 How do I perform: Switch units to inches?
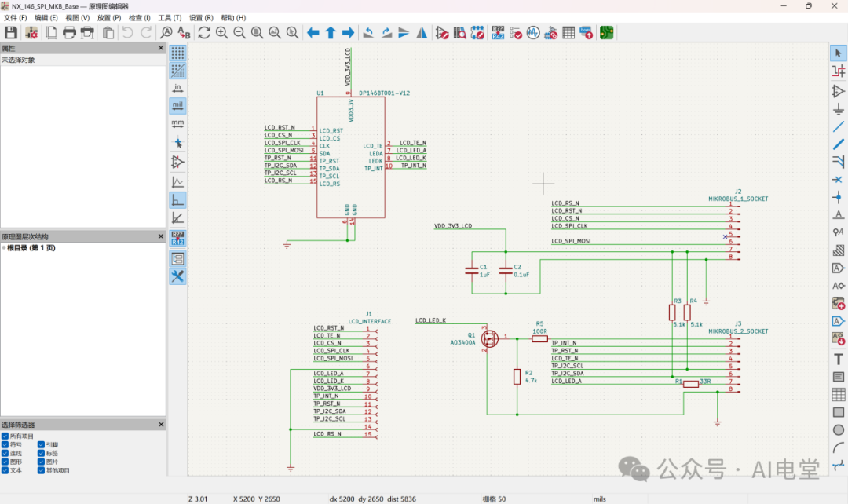[x=177, y=88]
